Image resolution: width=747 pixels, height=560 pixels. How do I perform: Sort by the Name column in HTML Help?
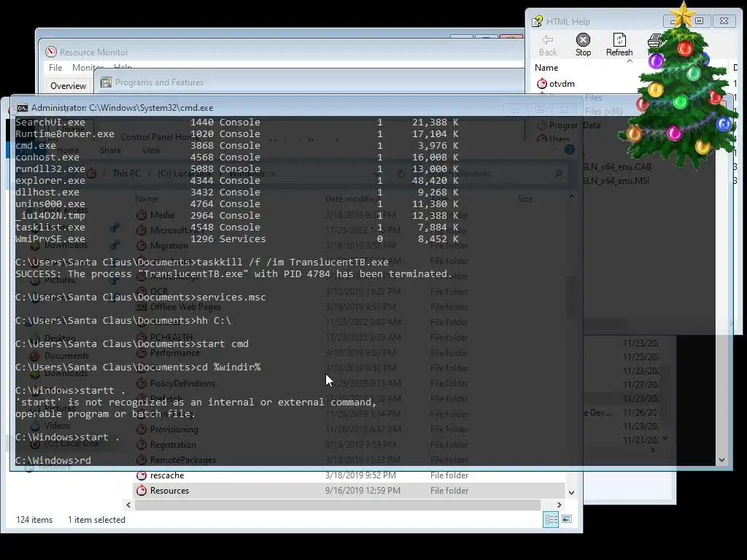click(546, 68)
